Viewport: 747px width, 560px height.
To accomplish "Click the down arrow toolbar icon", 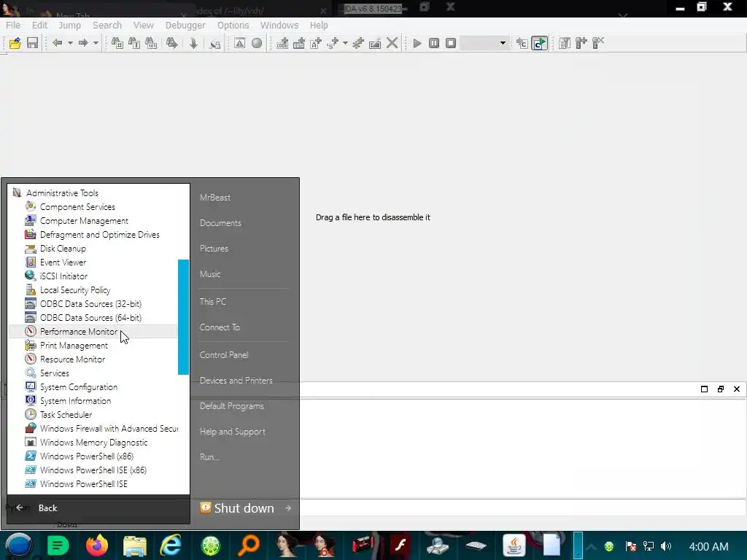I will [x=193, y=43].
